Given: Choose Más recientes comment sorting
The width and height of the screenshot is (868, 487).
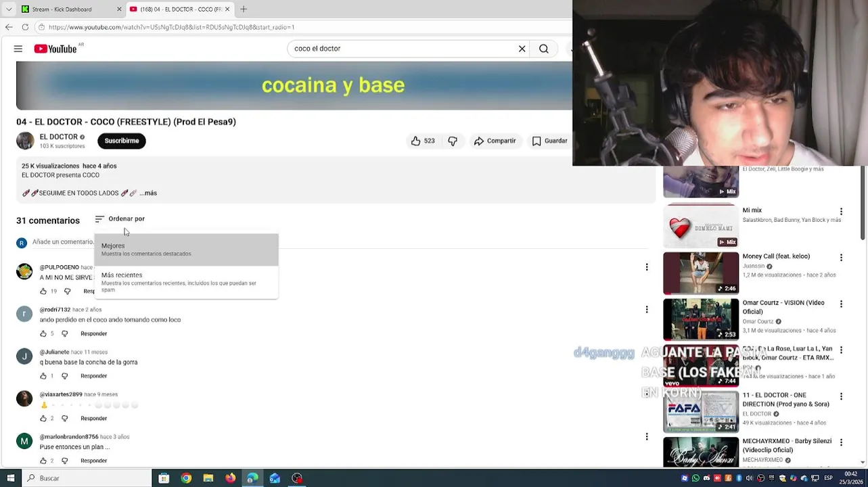Looking at the screenshot, I should (186, 282).
